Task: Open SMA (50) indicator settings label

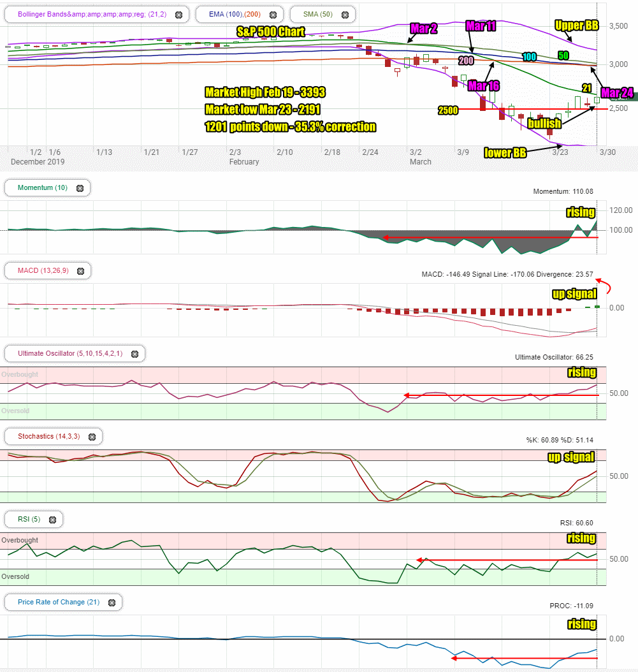Action: click(317, 14)
